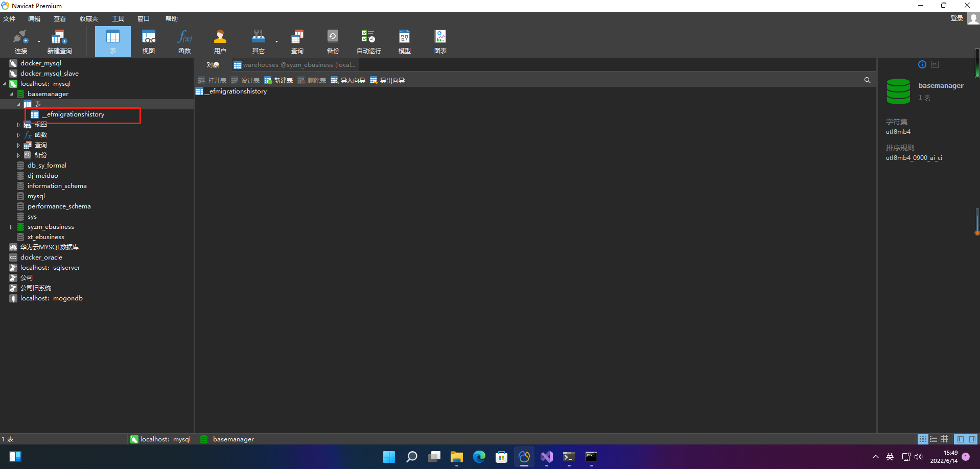This screenshot has height=469, width=980.
Task: Switch to icon grid view mode
Action: (923, 439)
